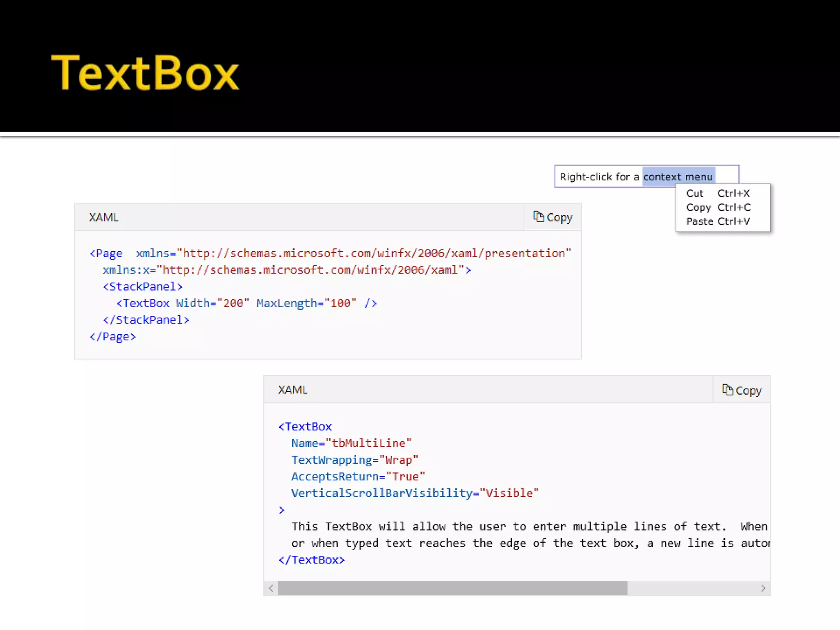This screenshot has width=840, height=630.
Task: Click inside the 'Right-click for a' text box
Action: click(x=599, y=177)
